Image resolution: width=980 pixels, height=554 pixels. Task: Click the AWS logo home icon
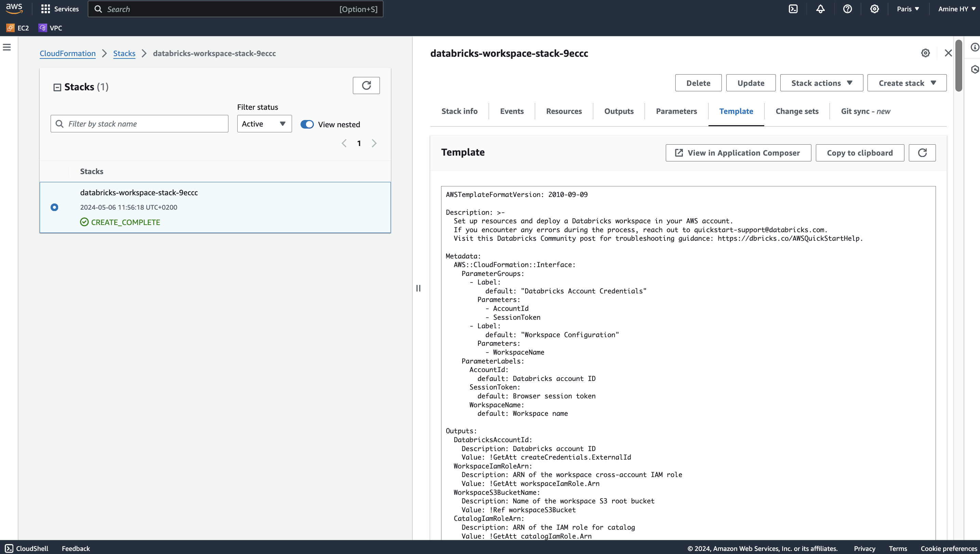click(x=14, y=8)
